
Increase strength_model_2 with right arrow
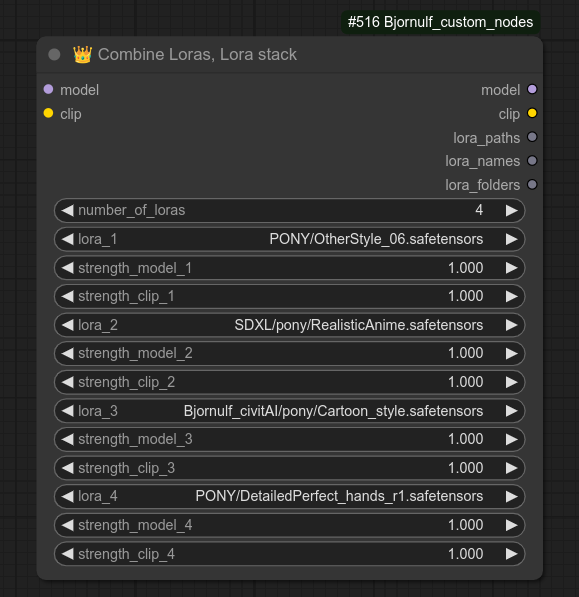click(x=512, y=354)
